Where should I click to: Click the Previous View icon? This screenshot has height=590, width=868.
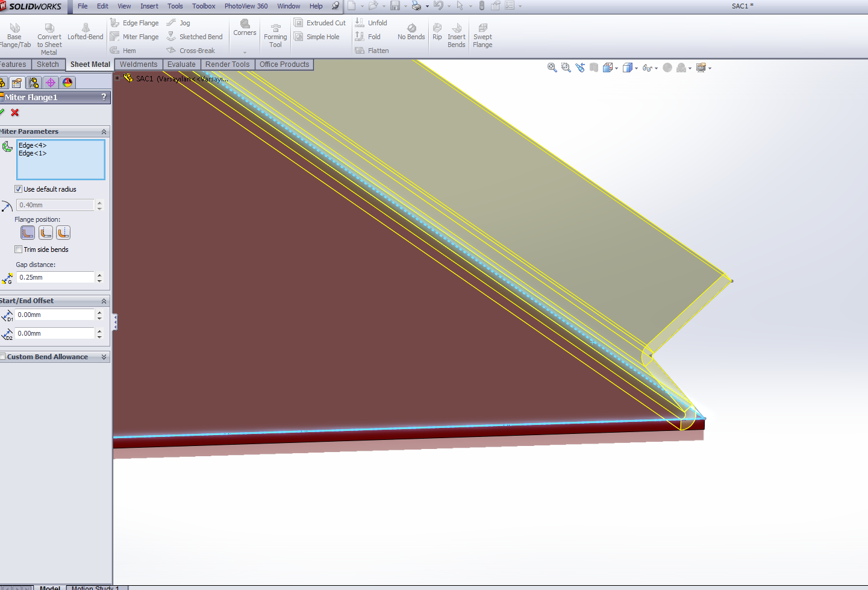pos(579,67)
